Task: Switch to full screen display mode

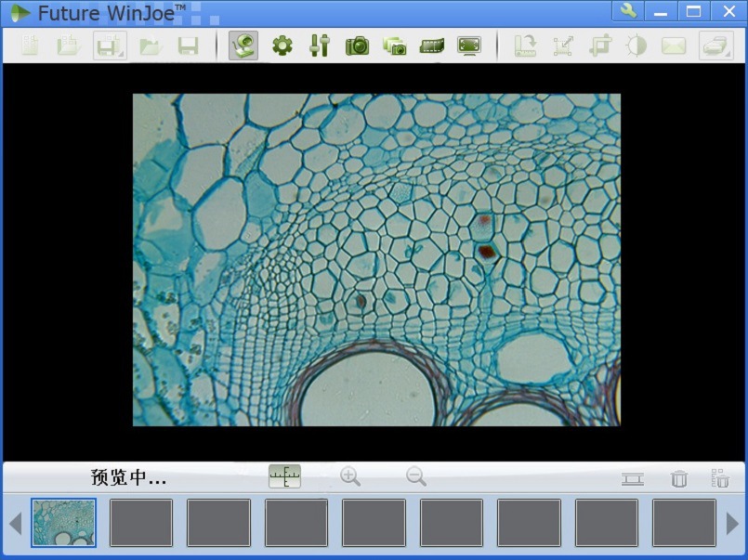Action: coord(468,46)
